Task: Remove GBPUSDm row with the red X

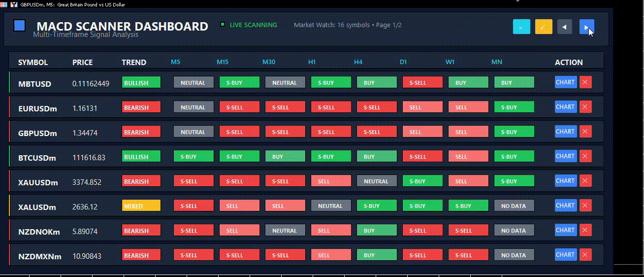Action: coord(585,132)
